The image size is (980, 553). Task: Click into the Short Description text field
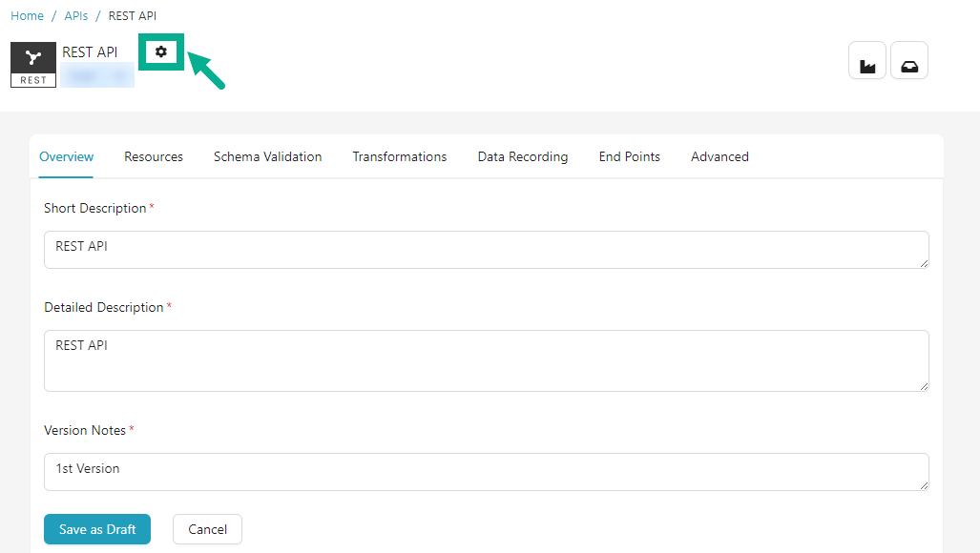click(486, 249)
